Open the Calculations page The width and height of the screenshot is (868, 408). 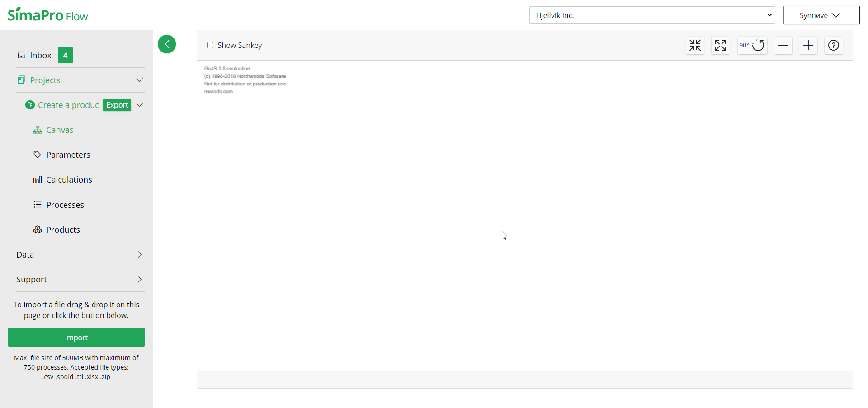click(69, 180)
